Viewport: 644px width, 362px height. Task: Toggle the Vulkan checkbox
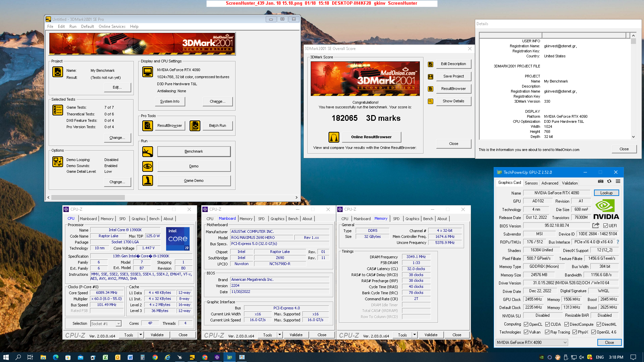[x=526, y=332]
